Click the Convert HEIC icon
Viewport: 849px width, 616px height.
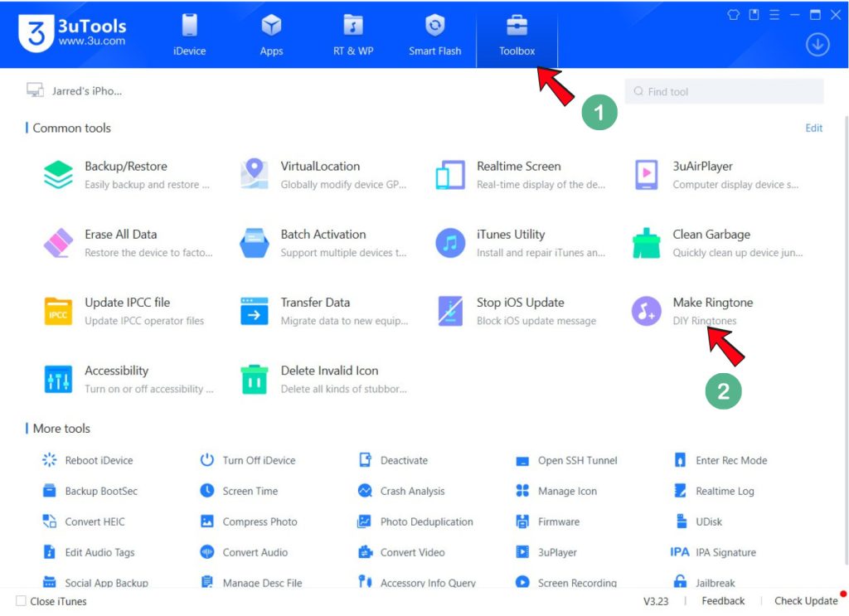[x=49, y=521]
